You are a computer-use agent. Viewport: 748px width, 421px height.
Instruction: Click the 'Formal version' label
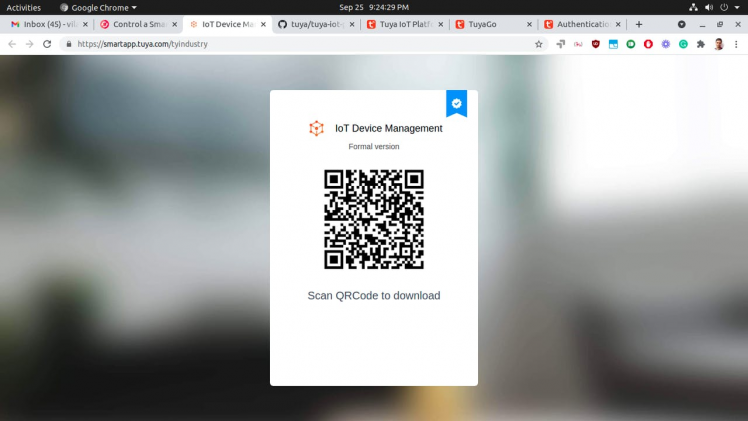pos(374,146)
